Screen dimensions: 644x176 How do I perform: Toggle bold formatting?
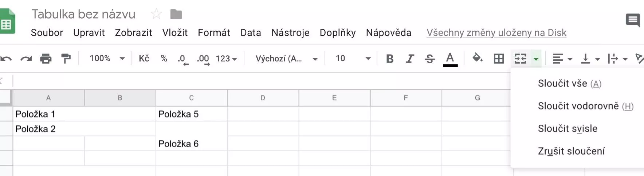point(390,59)
